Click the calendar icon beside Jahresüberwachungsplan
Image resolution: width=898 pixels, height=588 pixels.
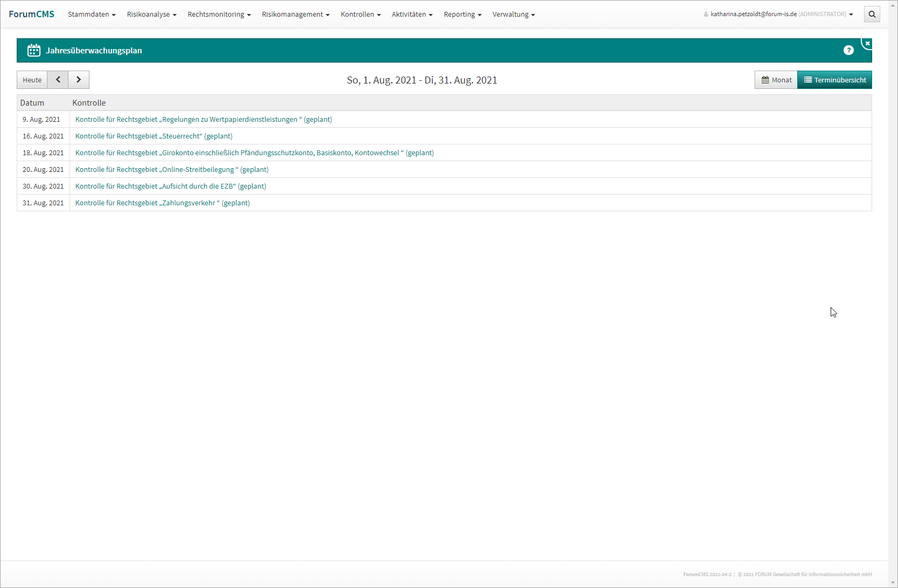tap(34, 50)
